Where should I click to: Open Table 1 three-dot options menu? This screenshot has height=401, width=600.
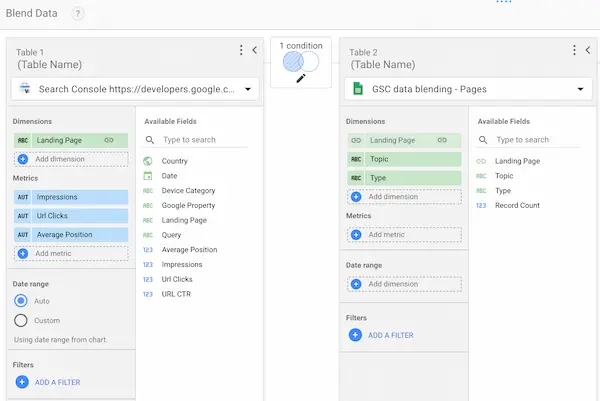point(241,50)
